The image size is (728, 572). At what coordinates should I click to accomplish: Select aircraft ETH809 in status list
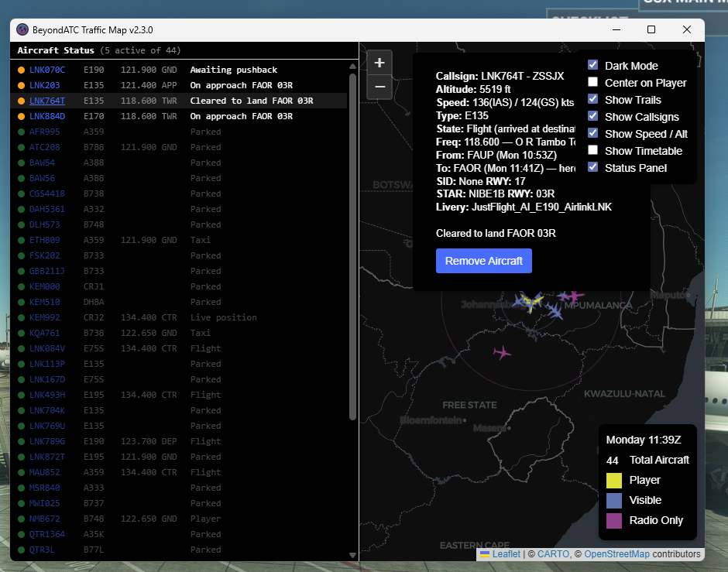pos(45,240)
